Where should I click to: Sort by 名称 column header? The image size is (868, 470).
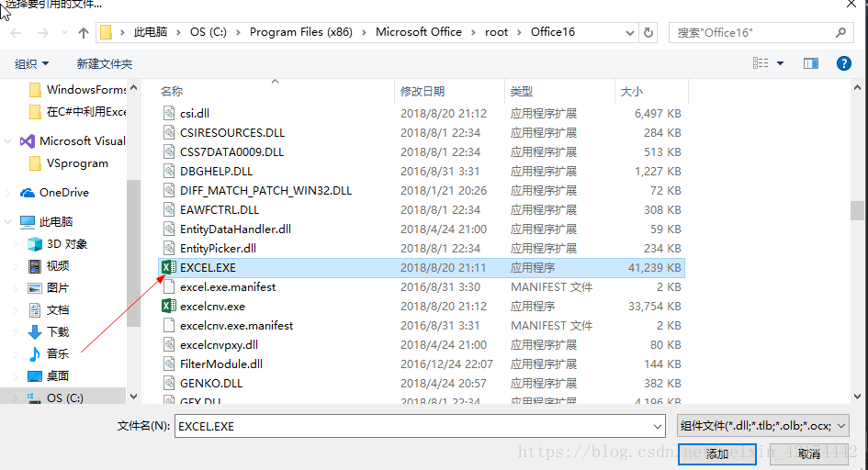coord(276,91)
